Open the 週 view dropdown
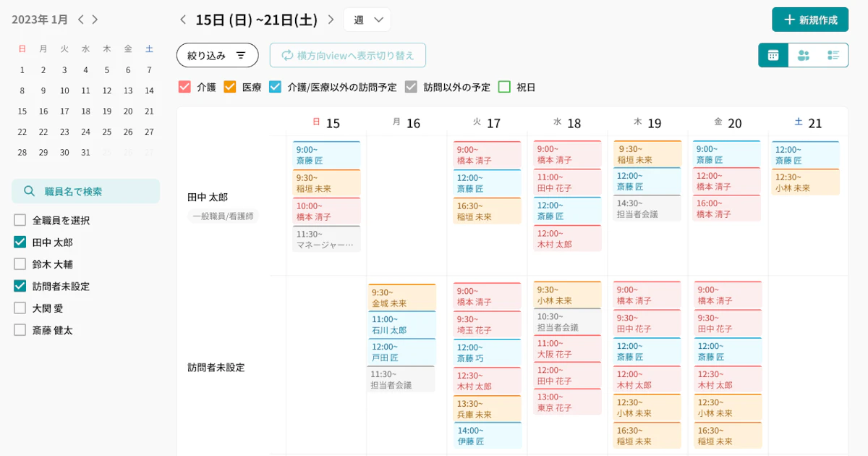Viewport: 868px width, 456px height. (x=367, y=20)
